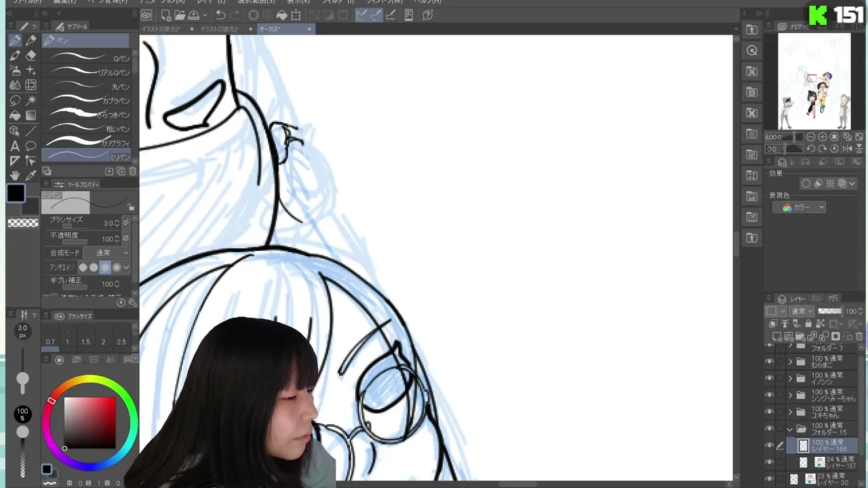Zoom out in the Navigator panel
This screenshot has height=488, width=868.
(811, 137)
